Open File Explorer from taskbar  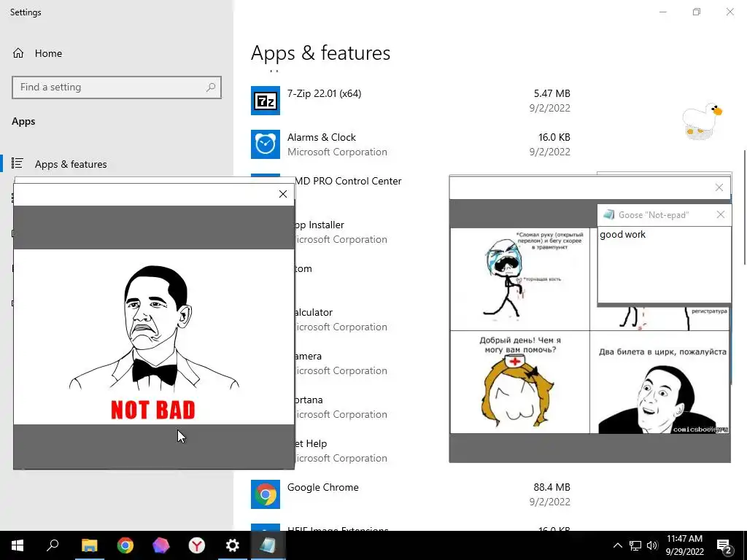tap(89, 545)
